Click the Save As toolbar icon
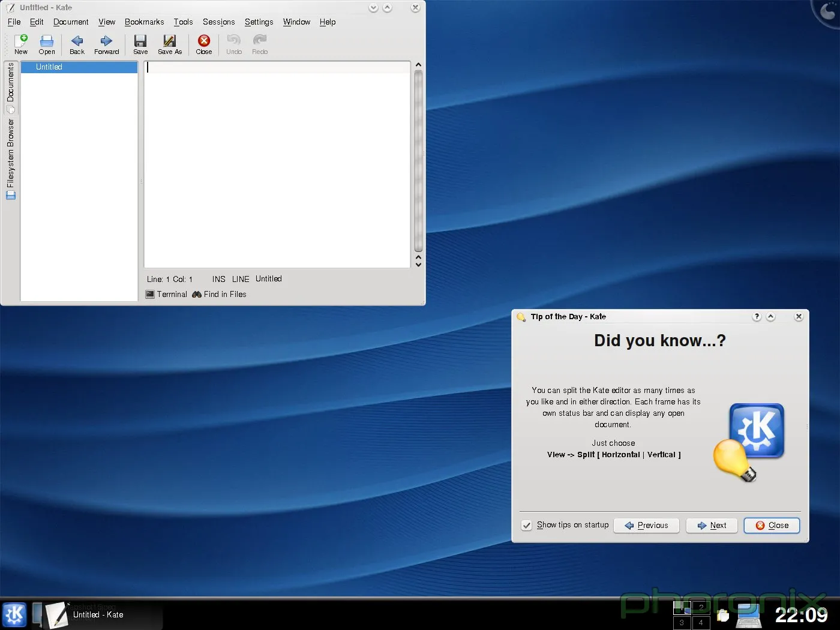Screen dimensions: 840x630 (x=170, y=44)
